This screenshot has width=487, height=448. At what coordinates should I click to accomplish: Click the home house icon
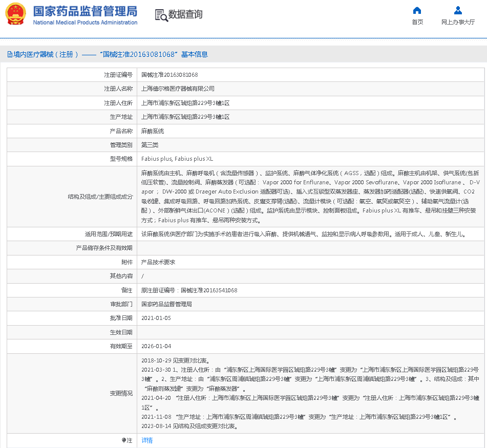[417, 10]
